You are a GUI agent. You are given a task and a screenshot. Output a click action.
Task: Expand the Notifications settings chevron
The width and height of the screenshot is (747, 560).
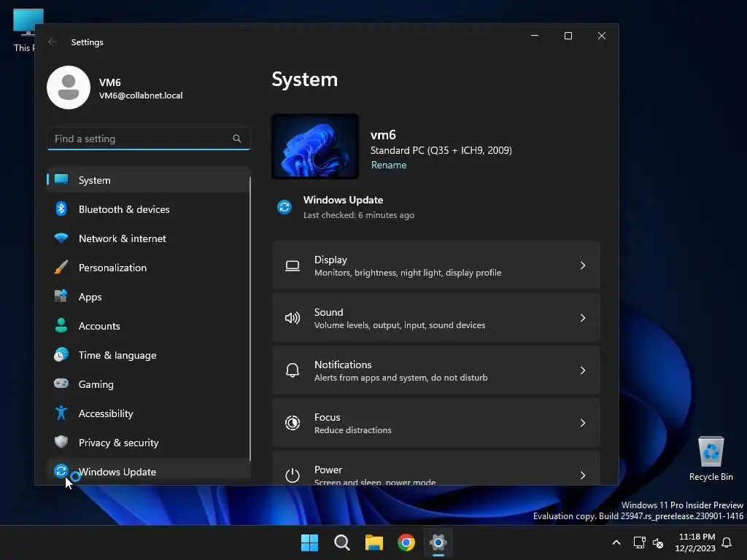(583, 370)
